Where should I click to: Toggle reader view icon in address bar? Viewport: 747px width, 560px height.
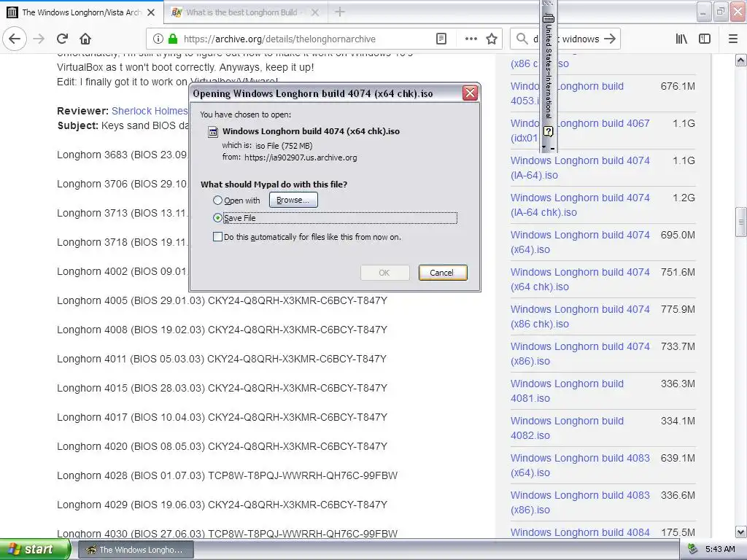pos(441,39)
